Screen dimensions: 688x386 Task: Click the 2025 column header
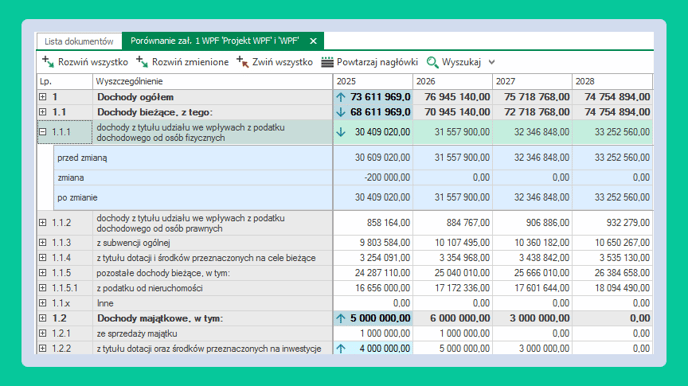pos(373,82)
